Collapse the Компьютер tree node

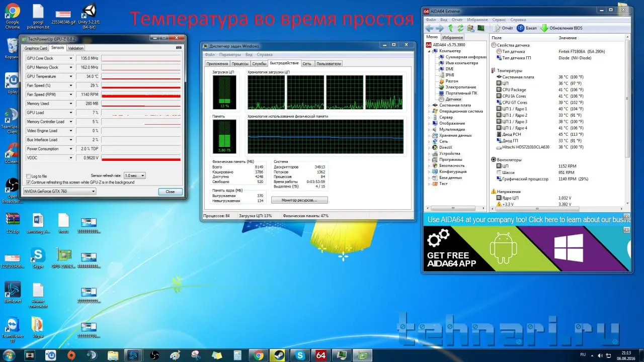pos(429,51)
